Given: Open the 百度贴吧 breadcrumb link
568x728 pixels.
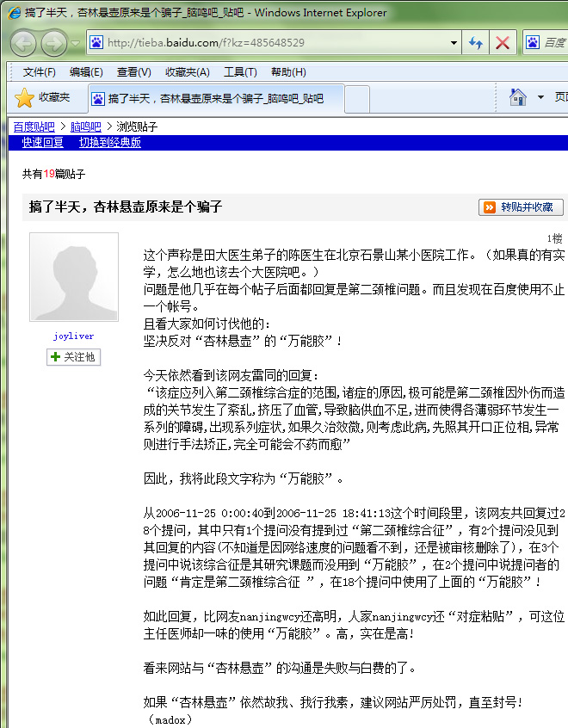Looking at the screenshot, I should coord(34,127).
